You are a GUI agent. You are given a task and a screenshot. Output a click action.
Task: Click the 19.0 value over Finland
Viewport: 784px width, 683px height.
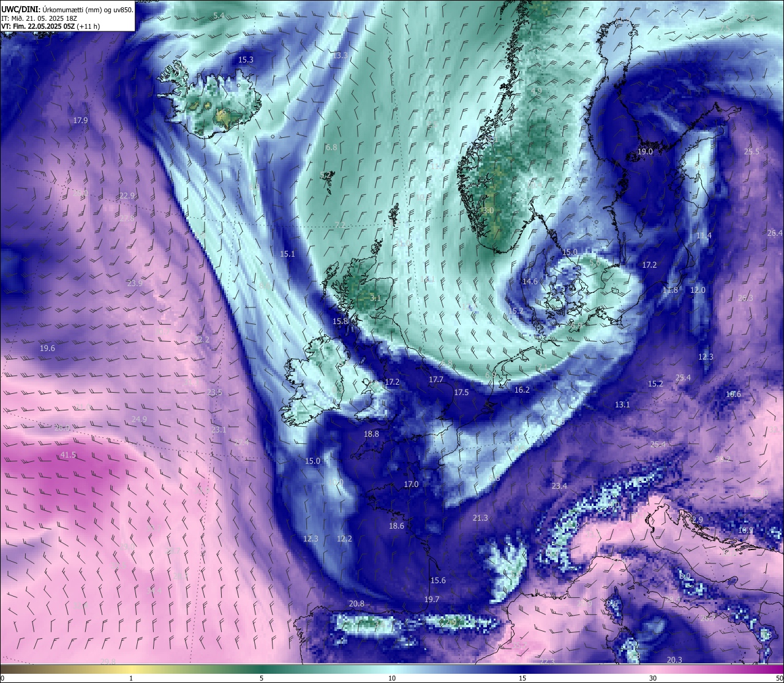(645, 152)
